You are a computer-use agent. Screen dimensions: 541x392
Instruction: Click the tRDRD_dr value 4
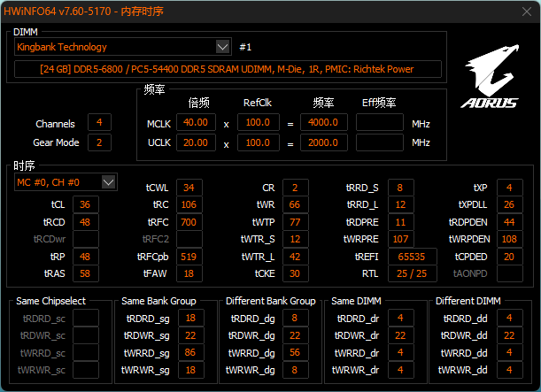pyautogui.click(x=400, y=318)
